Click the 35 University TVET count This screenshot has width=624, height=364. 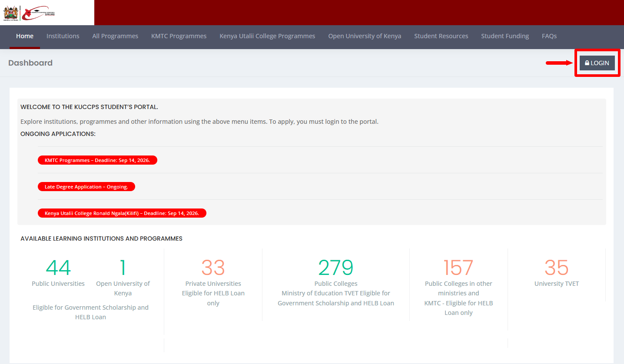point(557,268)
